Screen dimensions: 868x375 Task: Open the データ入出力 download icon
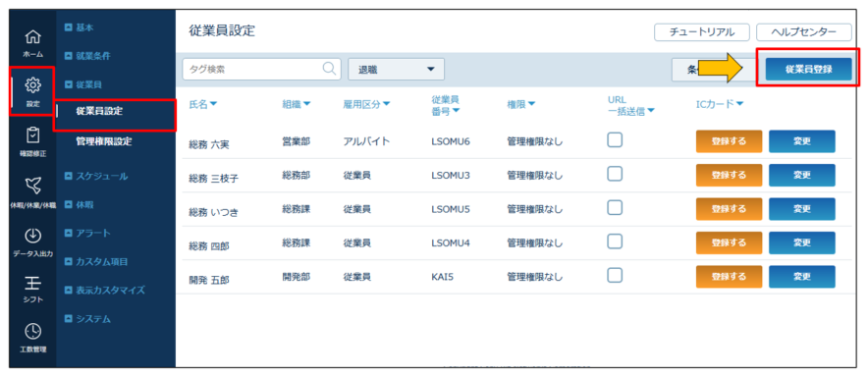(x=33, y=235)
